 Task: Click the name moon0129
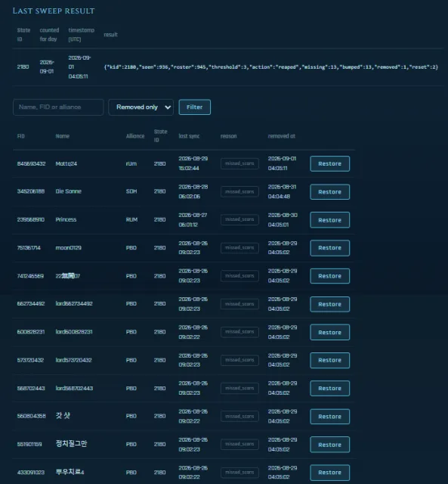tap(69, 248)
